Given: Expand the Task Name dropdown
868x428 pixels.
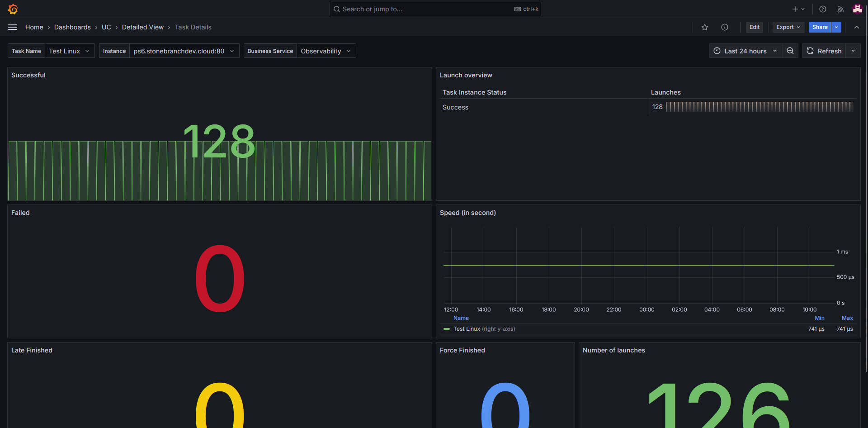Looking at the screenshot, I should pyautogui.click(x=69, y=51).
